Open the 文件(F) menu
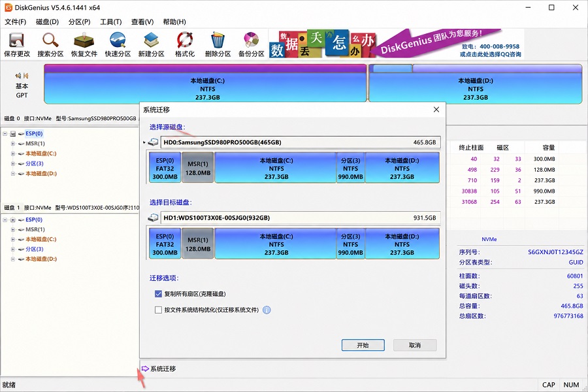Viewport: 588px width, 392px height. pos(16,22)
